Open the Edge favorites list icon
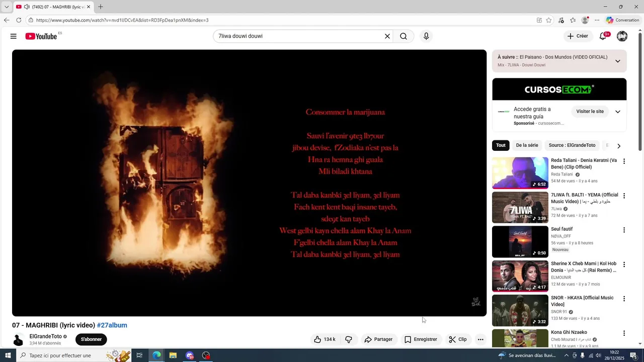The image size is (644, 362). pyautogui.click(x=573, y=20)
